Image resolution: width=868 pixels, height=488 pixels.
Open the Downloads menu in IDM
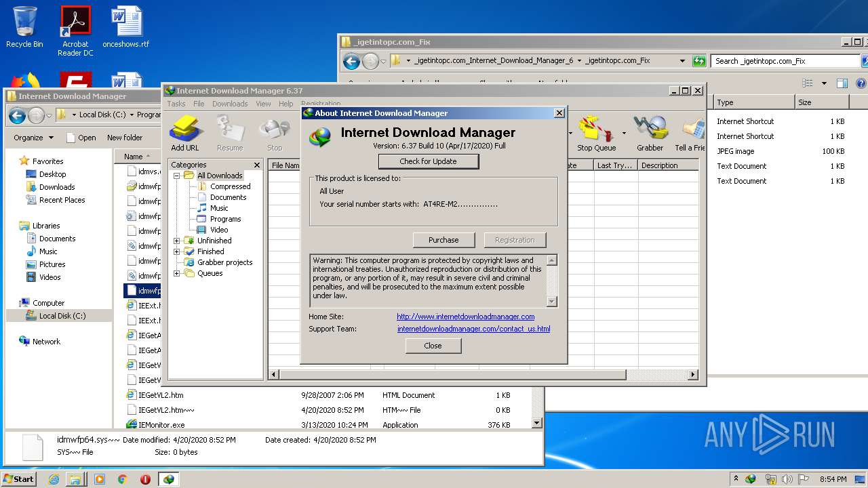pyautogui.click(x=230, y=104)
